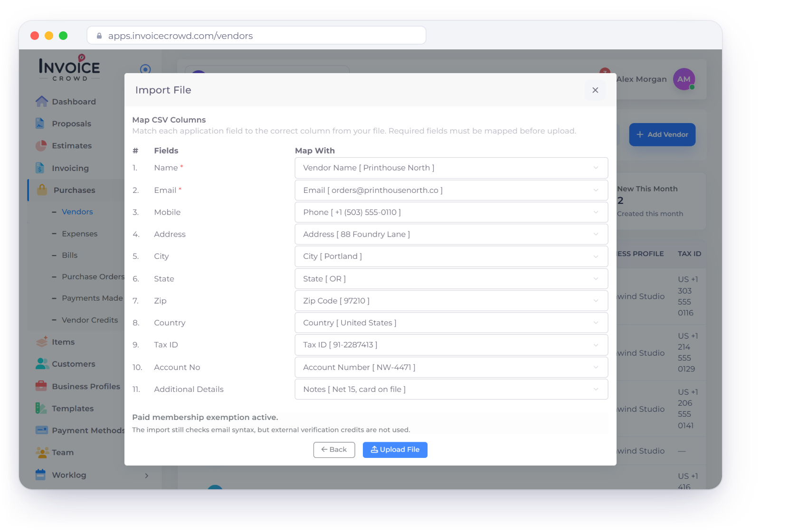The height and width of the screenshot is (532, 798).
Task: Click the Team group icon
Action: 42,452
